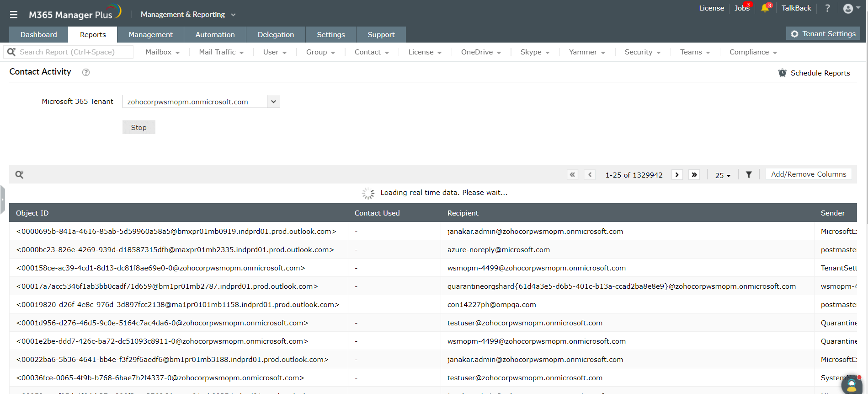Image resolution: width=868 pixels, height=394 pixels.
Task: Select the Reports tab
Action: (93, 35)
